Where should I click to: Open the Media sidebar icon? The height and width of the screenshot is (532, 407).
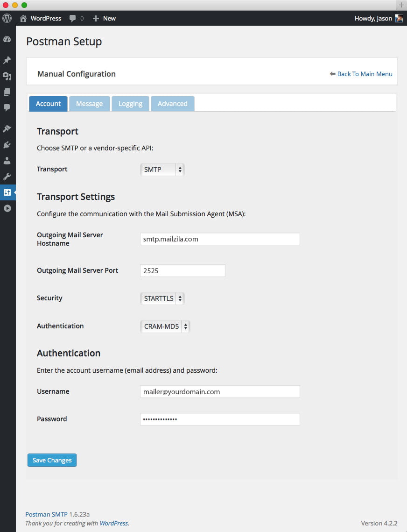click(7, 76)
